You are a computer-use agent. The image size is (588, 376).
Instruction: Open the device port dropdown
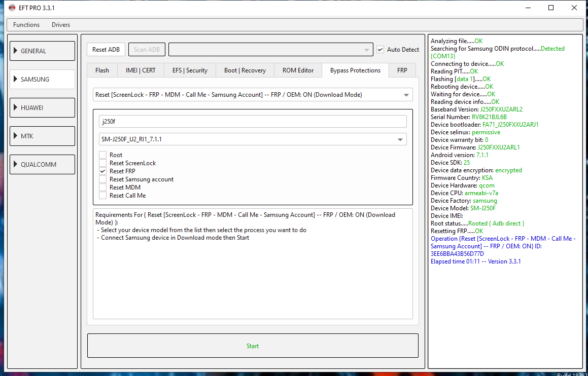pos(271,50)
